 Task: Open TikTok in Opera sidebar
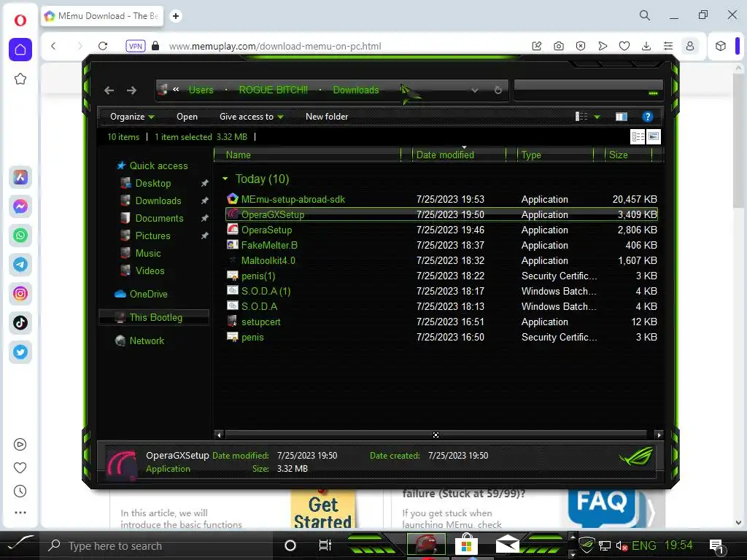[x=20, y=323]
